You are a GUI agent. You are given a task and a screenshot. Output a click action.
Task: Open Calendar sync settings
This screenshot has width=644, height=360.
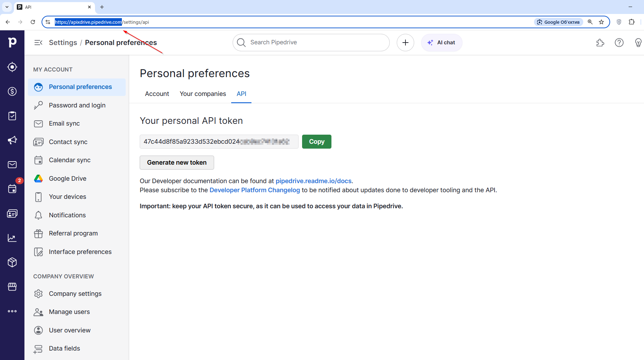77,160
